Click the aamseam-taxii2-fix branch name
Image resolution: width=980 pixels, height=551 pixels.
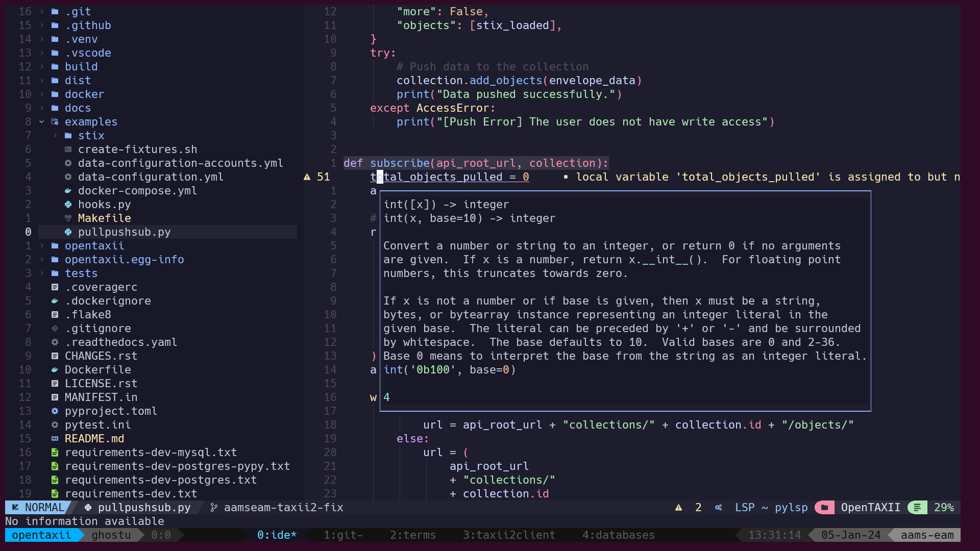pos(284,508)
